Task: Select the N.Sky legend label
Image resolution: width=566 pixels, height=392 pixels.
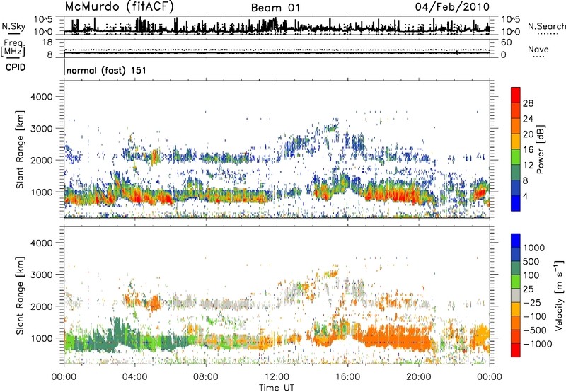Action: 13,26
